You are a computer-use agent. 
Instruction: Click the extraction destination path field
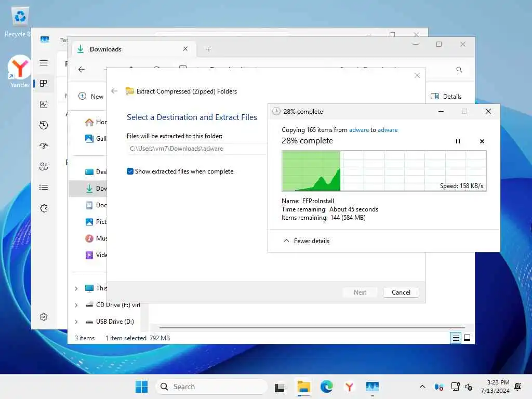click(197, 149)
